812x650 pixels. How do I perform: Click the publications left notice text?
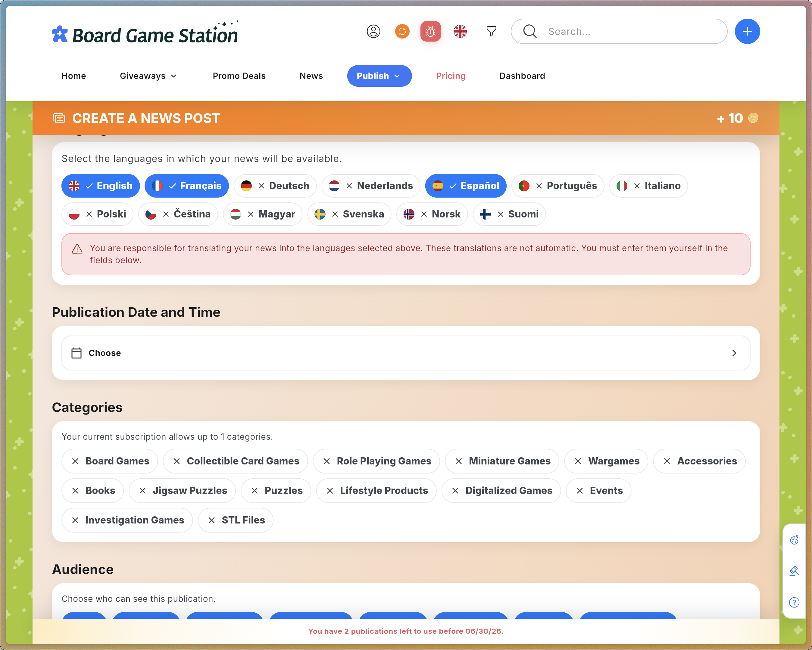(x=406, y=631)
